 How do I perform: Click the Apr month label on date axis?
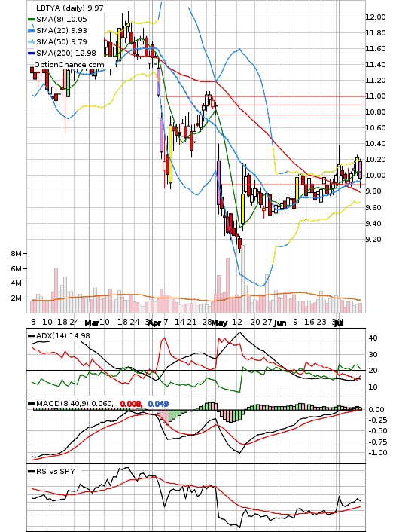coord(154,323)
